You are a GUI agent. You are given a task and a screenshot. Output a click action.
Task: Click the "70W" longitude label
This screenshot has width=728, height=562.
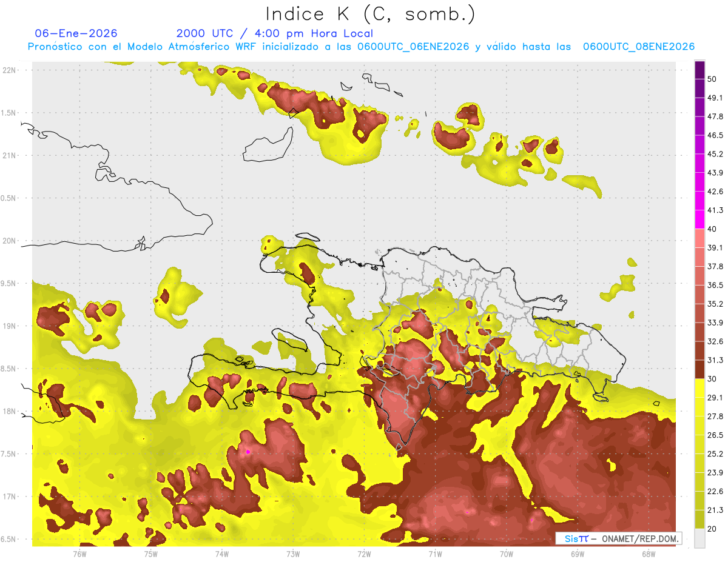pos(507,554)
